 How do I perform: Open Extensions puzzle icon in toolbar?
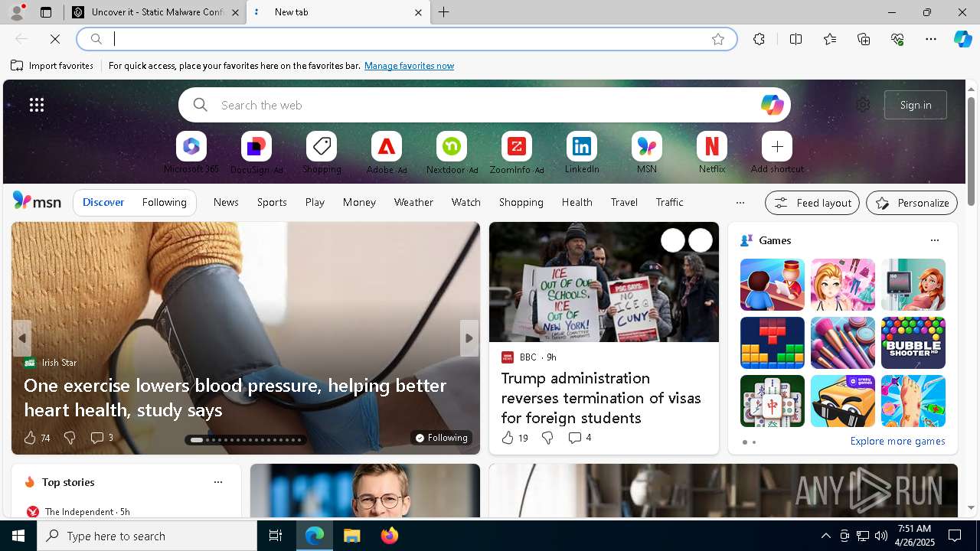[x=759, y=39]
